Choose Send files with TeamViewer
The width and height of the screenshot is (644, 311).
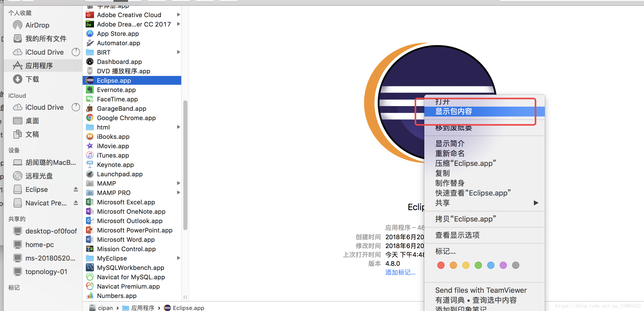(x=484, y=290)
